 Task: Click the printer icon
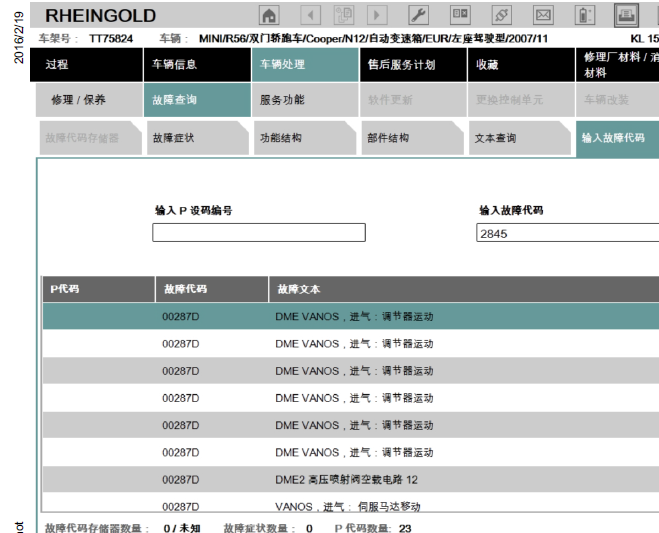click(x=626, y=16)
